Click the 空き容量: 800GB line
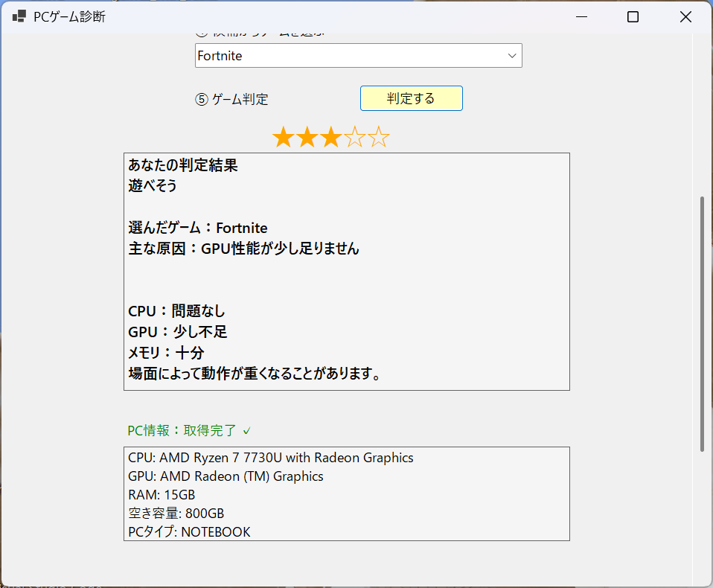The image size is (713, 588). [x=176, y=514]
